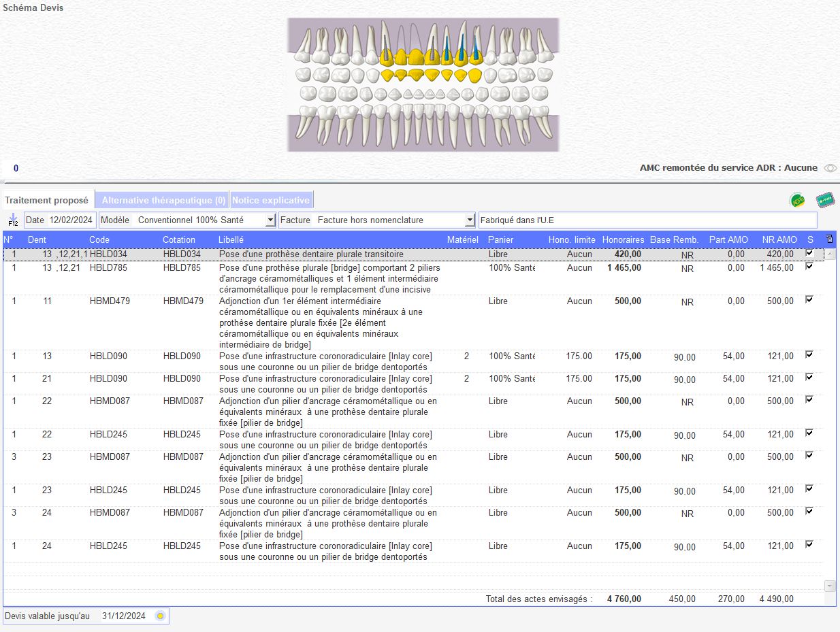Toggle the eye icon next to AMC Aucune
The image size is (840, 632).
point(830,168)
